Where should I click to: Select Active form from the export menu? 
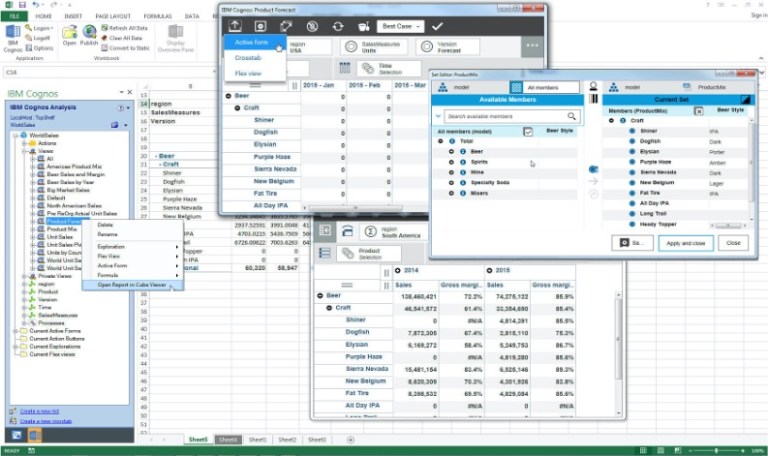(255, 42)
